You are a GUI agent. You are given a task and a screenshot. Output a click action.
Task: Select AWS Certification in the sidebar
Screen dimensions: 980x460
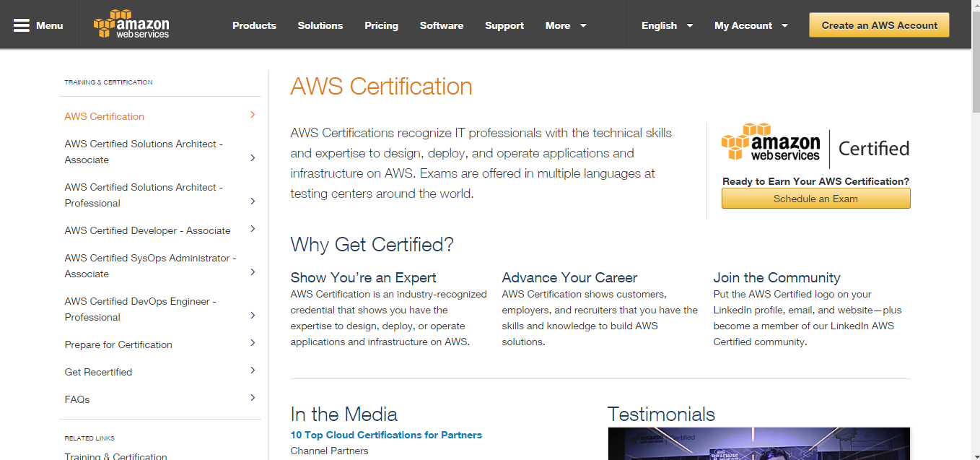(105, 116)
